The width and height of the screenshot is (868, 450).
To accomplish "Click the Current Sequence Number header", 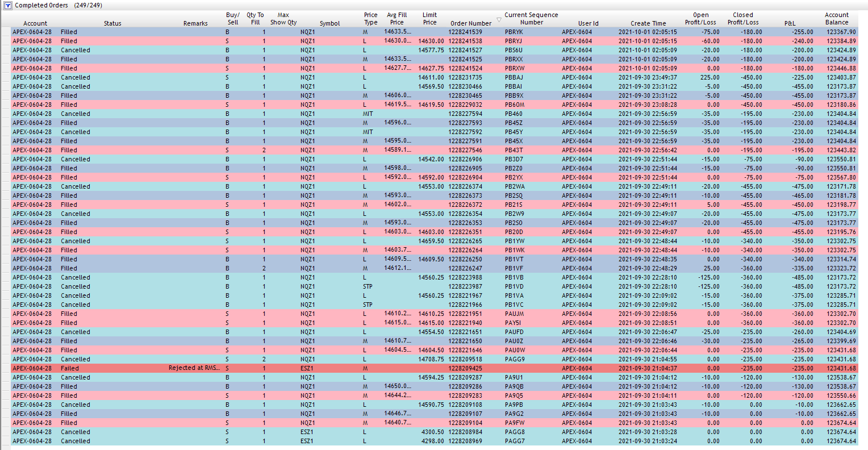I will (x=531, y=19).
